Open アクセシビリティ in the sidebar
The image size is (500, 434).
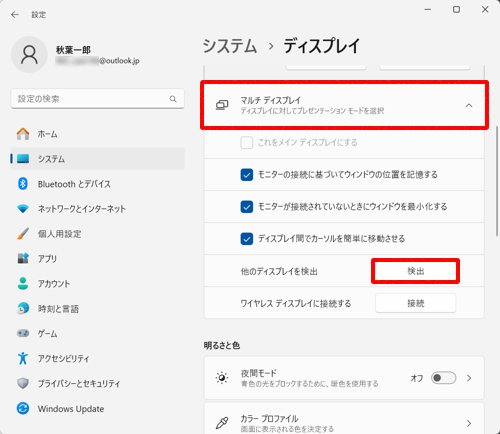[97, 358]
